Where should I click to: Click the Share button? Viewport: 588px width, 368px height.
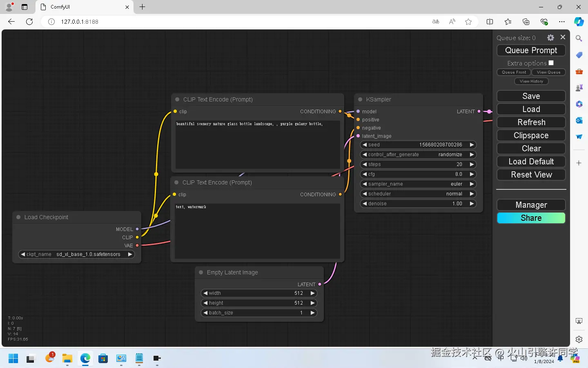coord(531,218)
